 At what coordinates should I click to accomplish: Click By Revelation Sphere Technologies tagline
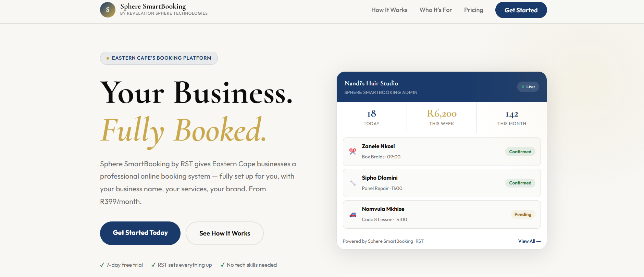(164, 13)
